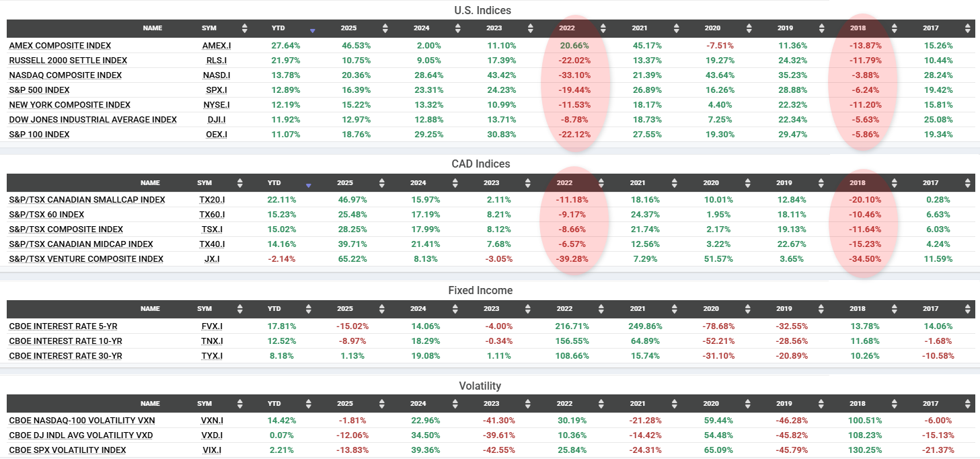The height and width of the screenshot is (459, 980).
Task: Click the DJI.I symbol cell
Action: pyautogui.click(x=216, y=120)
